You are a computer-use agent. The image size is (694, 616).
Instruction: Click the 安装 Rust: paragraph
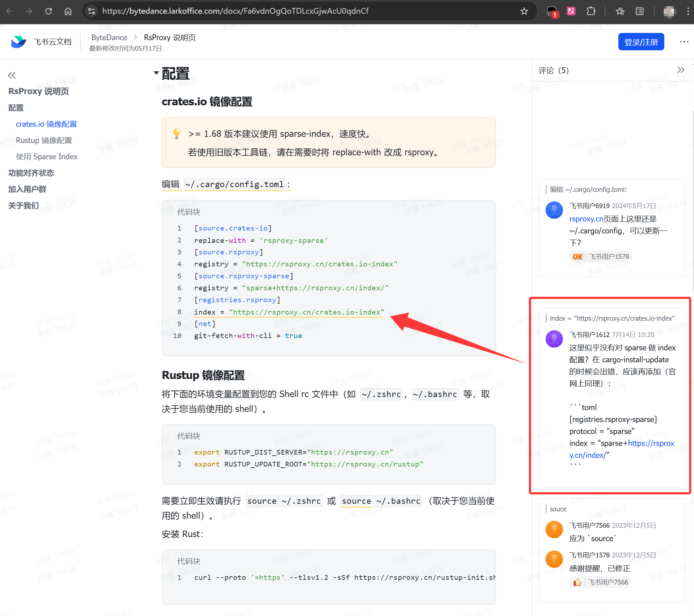182,534
